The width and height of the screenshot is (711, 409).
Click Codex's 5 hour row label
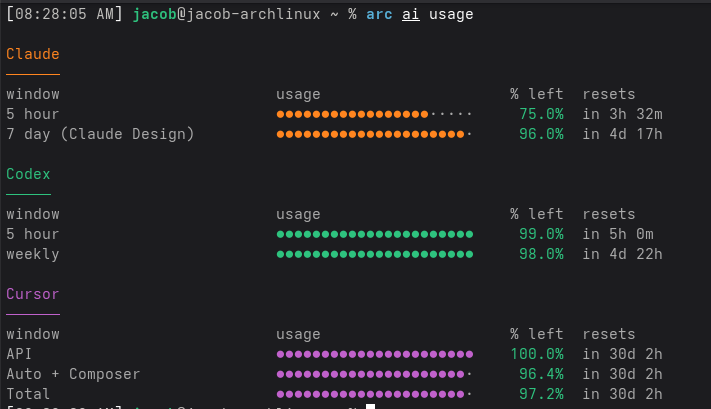coord(33,234)
